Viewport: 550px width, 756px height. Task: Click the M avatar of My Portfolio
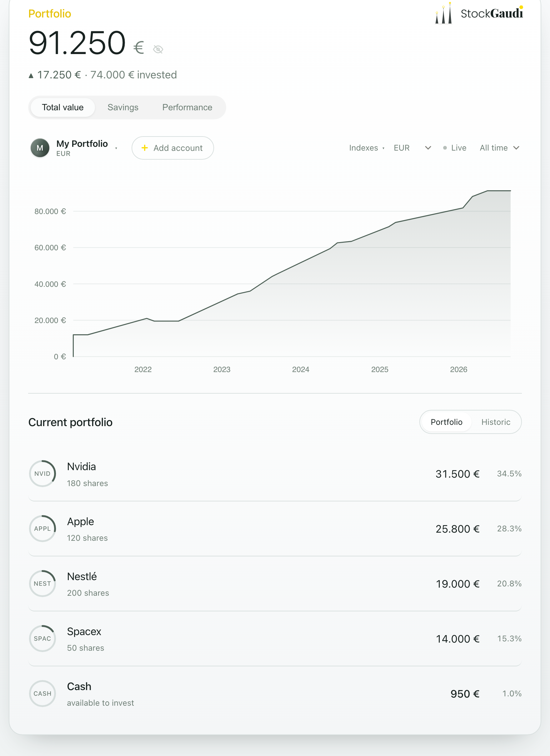coord(40,148)
